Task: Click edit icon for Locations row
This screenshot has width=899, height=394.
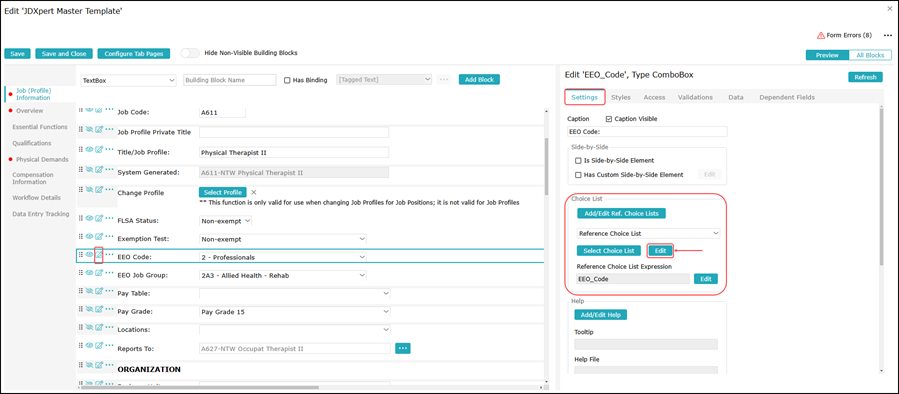Action: coord(98,327)
